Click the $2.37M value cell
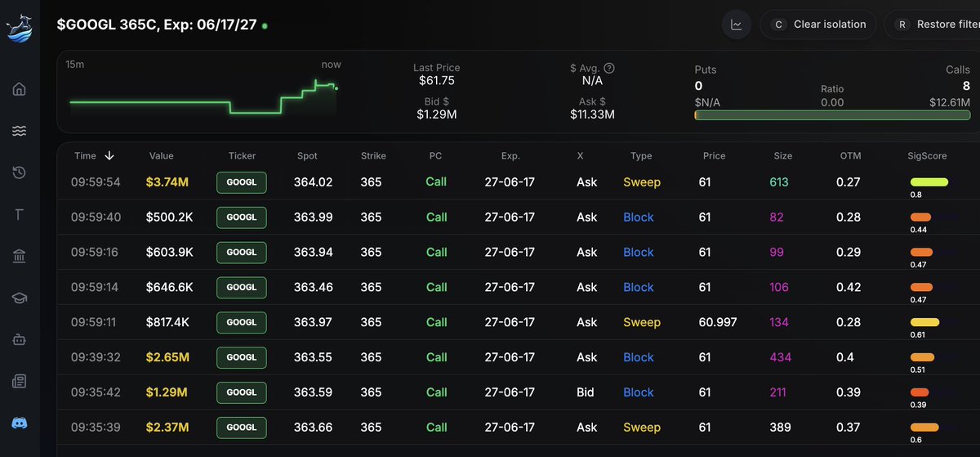Screen dimensions: 980x457 coord(167,427)
